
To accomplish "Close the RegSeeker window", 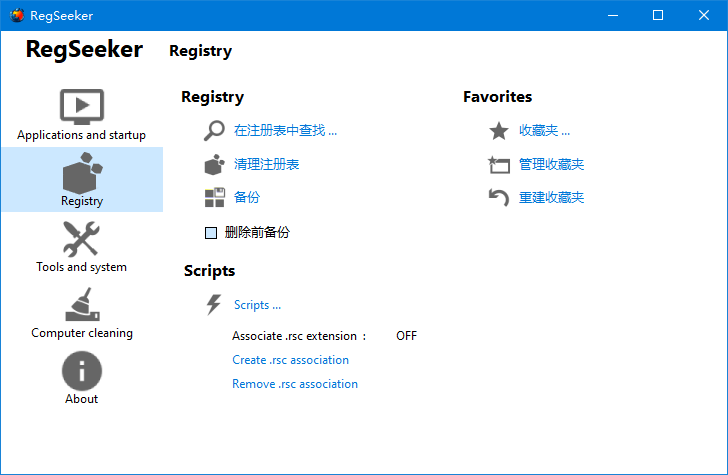I will pyautogui.click(x=703, y=15).
